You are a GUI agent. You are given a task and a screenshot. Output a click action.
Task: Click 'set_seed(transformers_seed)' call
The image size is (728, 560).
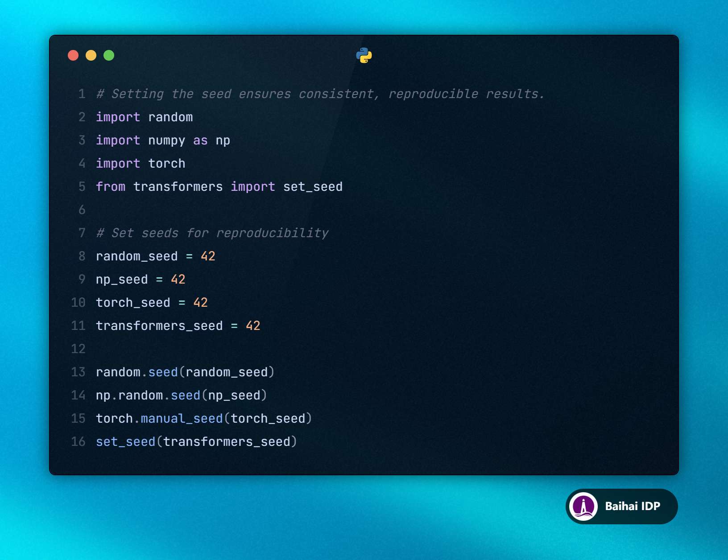[196, 442]
